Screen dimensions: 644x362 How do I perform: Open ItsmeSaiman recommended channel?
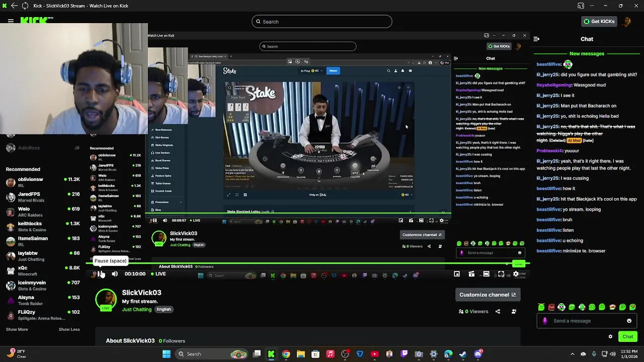43,241
